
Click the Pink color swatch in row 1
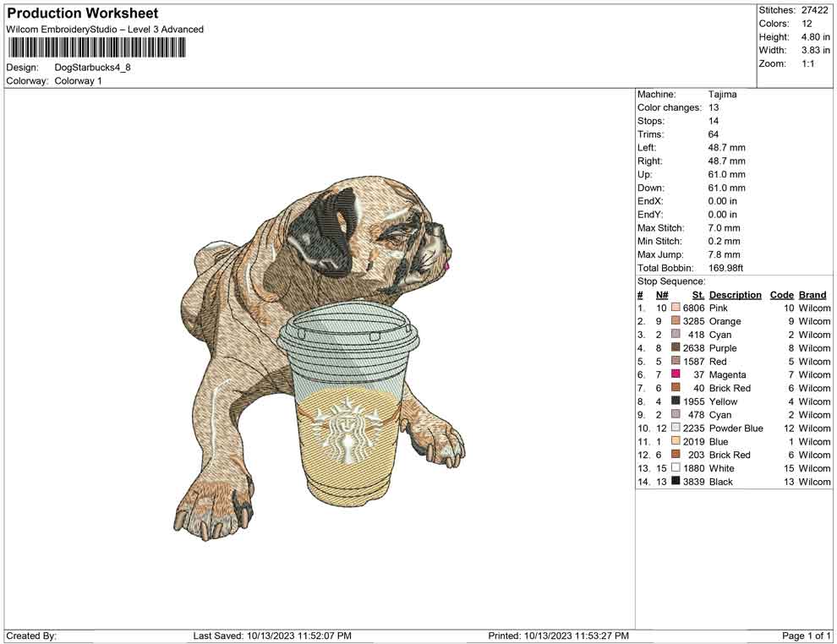point(676,308)
